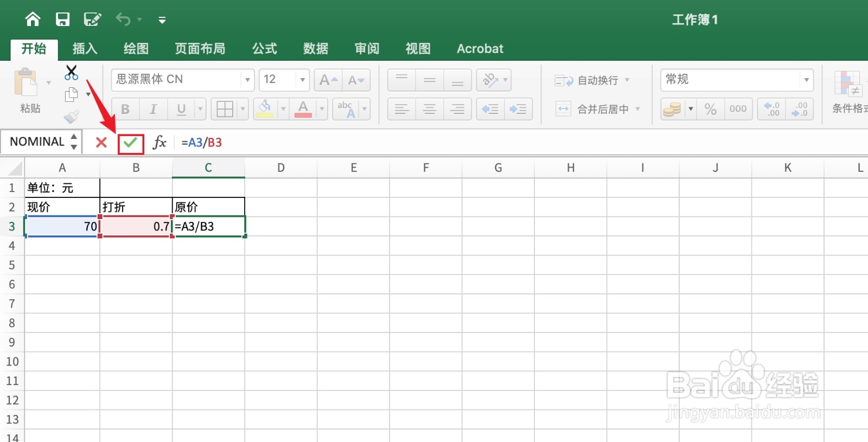This screenshot has height=442, width=868.
Task: Apply currency accounting format coins icon
Action: 672,109
